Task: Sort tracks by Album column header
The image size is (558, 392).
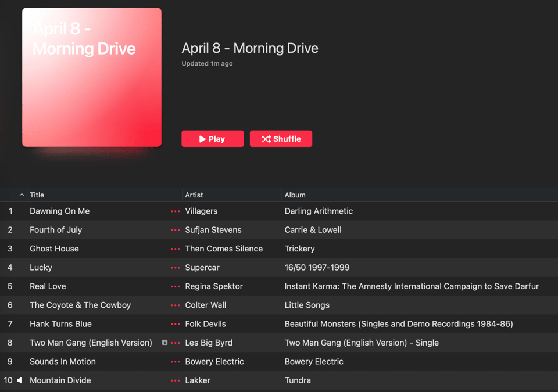Action: (295, 195)
